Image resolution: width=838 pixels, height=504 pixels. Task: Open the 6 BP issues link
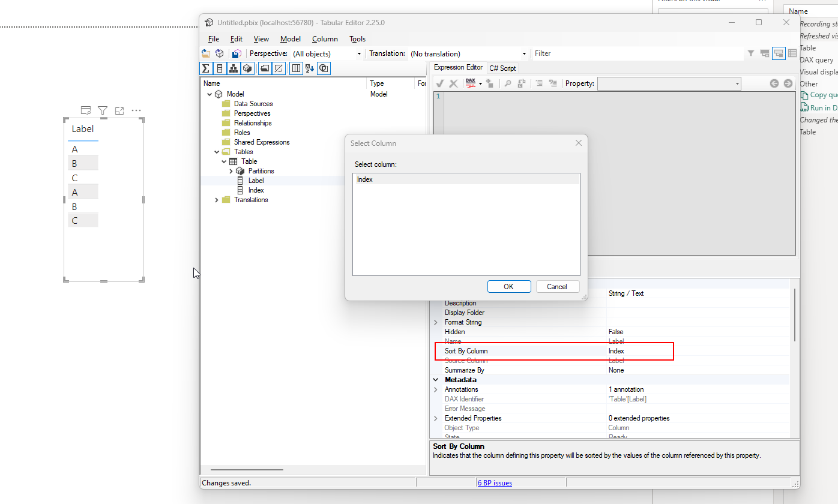[x=495, y=482]
